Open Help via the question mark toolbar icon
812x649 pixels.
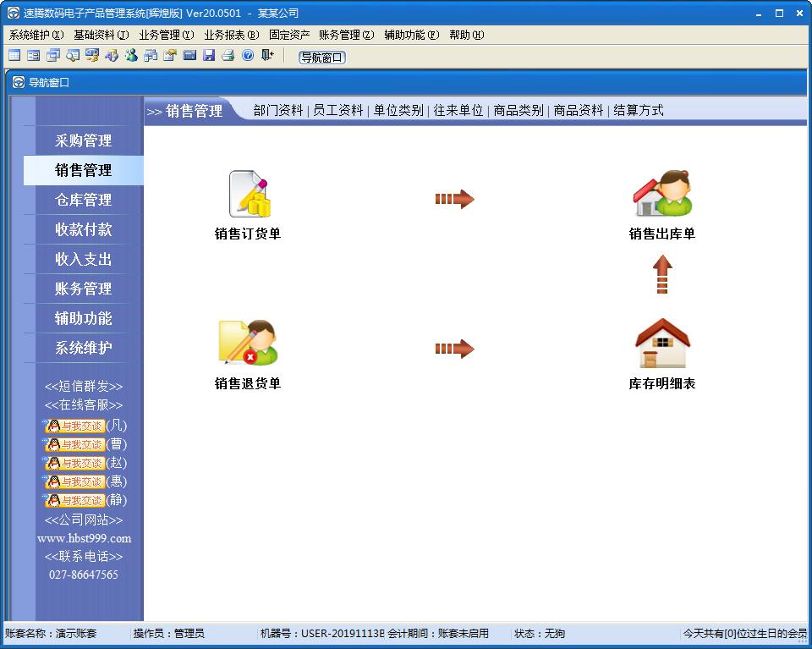[x=245, y=55]
